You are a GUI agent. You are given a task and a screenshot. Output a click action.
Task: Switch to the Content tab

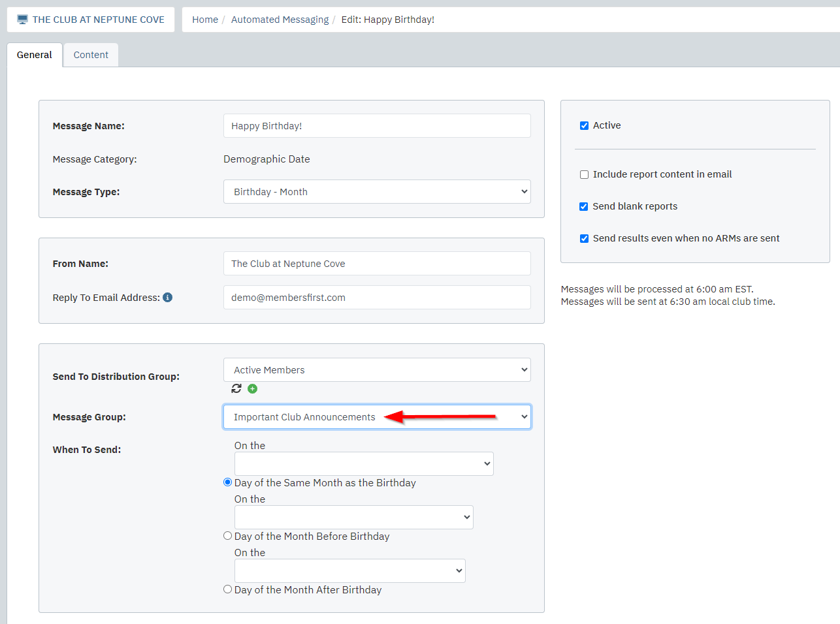pos(91,55)
